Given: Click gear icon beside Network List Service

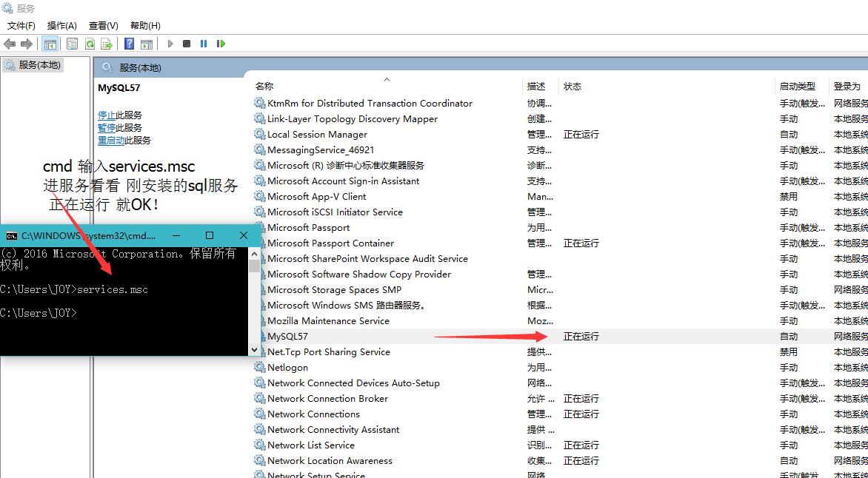Looking at the screenshot, I should [260, 445].
